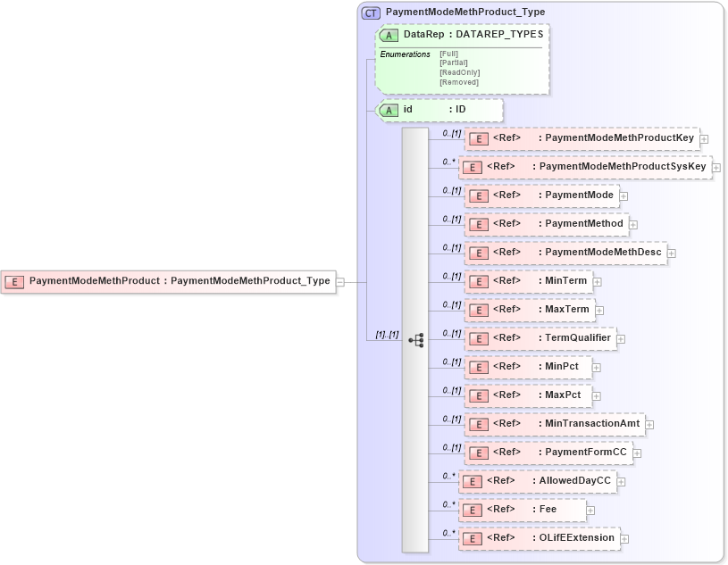
Task: Expand the OLifEExtension element
Action: 625,538
